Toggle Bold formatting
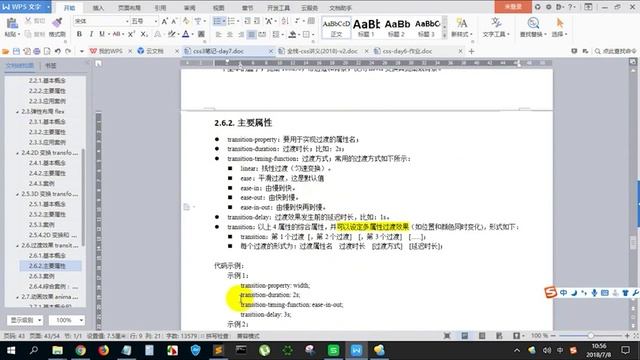This screenshot has height=360, width=640. [x=79, y=34]
